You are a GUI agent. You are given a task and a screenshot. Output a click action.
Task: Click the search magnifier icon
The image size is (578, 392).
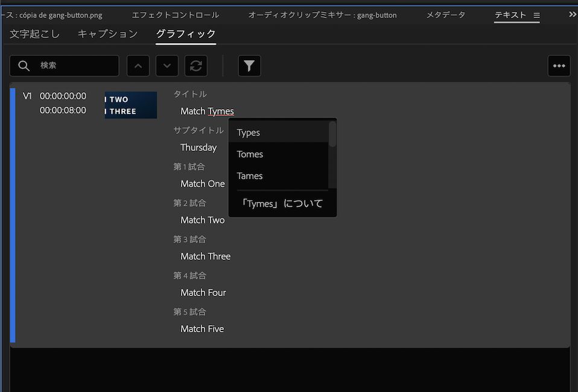[23, 66]
